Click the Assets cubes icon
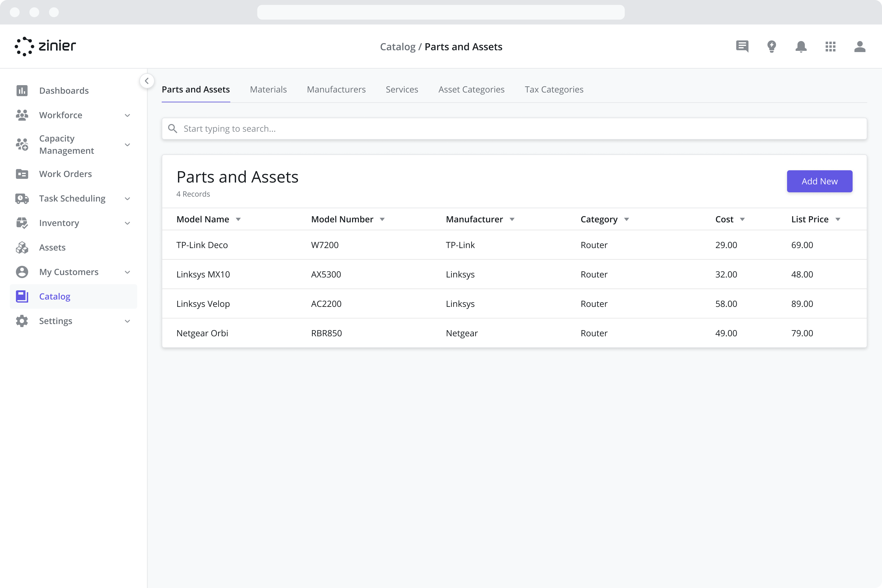 22,247
